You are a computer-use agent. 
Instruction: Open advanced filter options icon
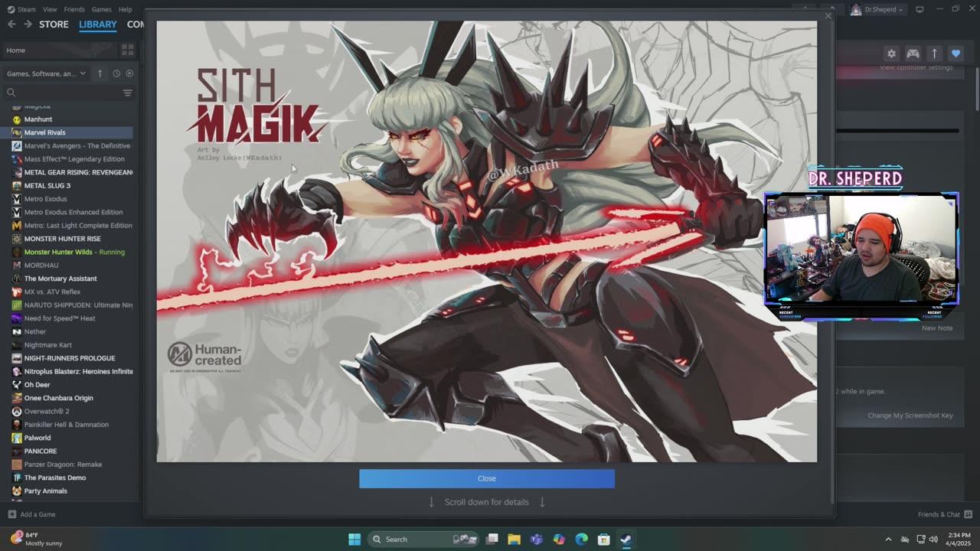(128, 93)
